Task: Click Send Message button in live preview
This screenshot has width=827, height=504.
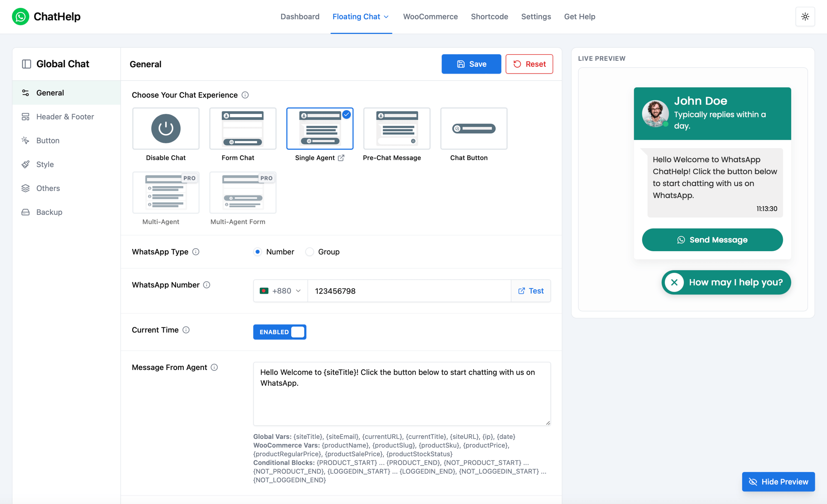Action: [712, 240]
